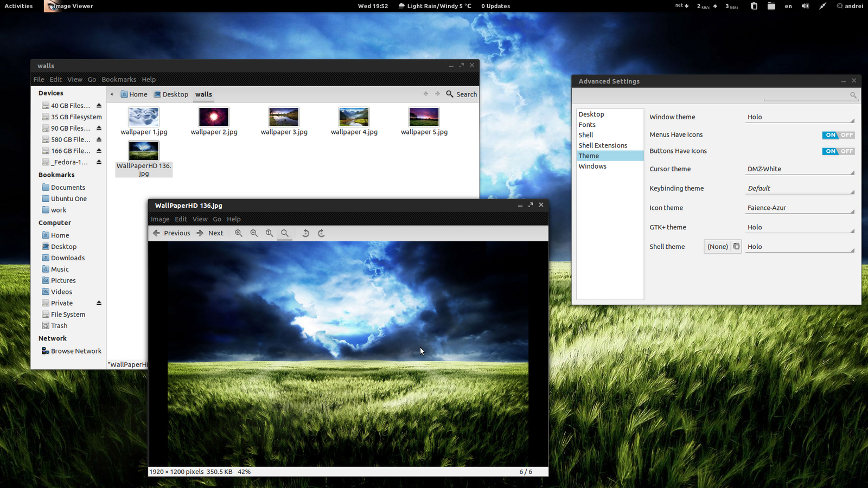Image resolution: width=868 pixels, height=488 pixels.
Task: Turn off Menus Have Icons
Action: coord(846,135)
